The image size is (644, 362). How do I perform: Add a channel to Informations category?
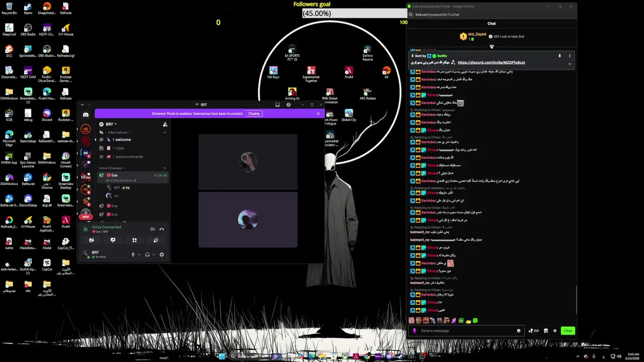165,132
